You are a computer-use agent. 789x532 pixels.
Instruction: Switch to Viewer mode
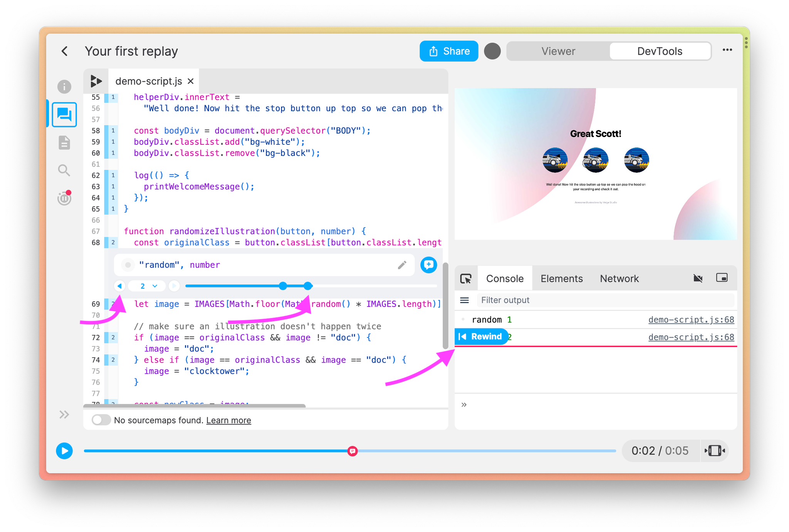point(558,51)
